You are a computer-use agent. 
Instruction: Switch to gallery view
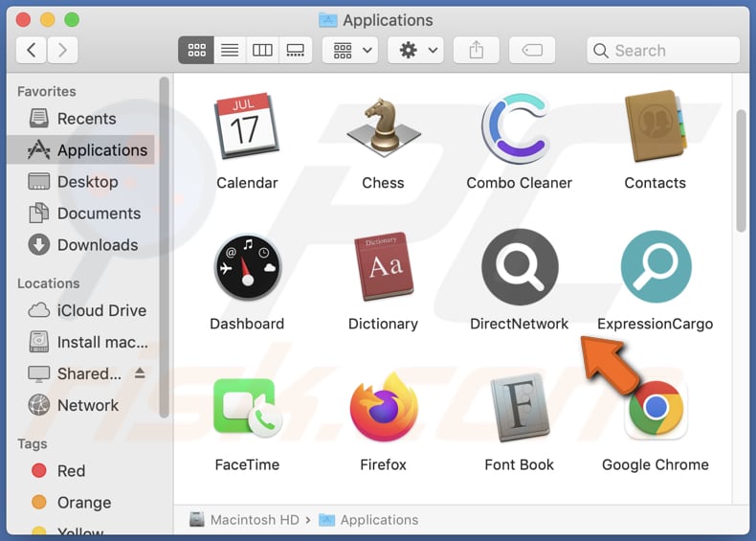[295, 50]
